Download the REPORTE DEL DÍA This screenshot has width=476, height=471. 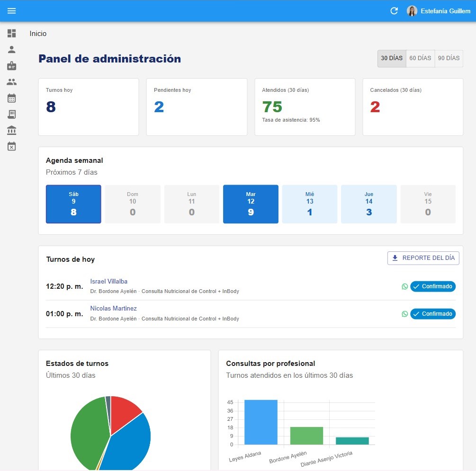click(423, 258)
